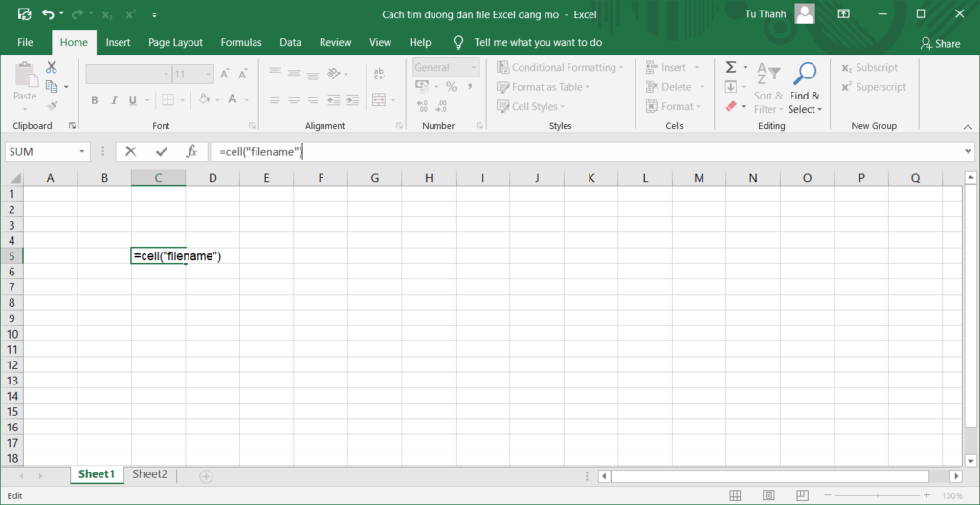Open Insert Function fx dialog
Image resolution: width=980 pixels, height=505 pixels.
(x=191, y=151)
